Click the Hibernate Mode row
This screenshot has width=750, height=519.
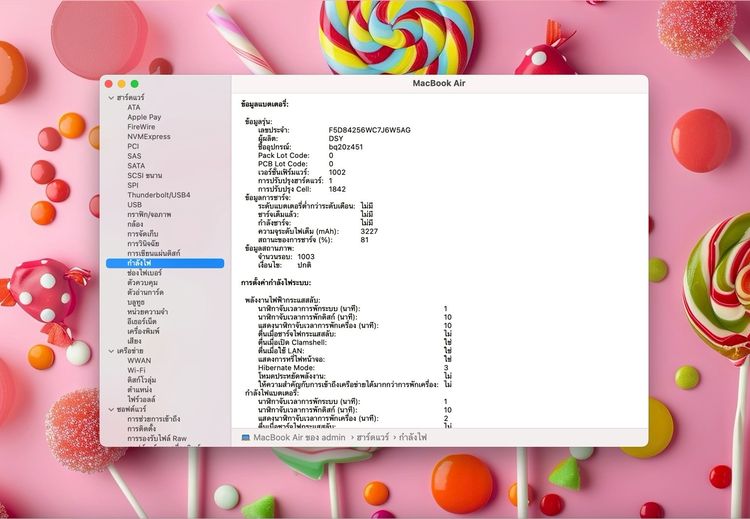coord(286,367)
